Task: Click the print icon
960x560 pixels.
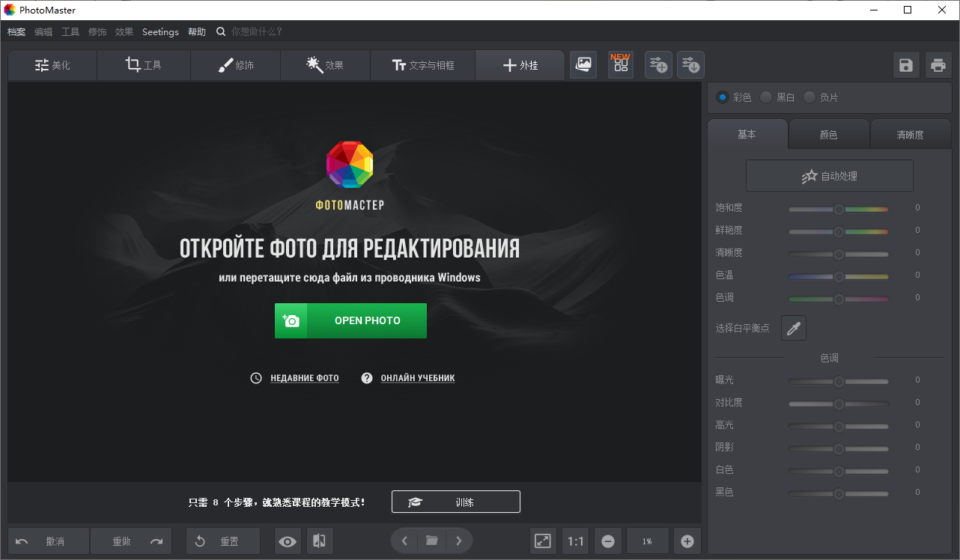Action: [938, 65]
